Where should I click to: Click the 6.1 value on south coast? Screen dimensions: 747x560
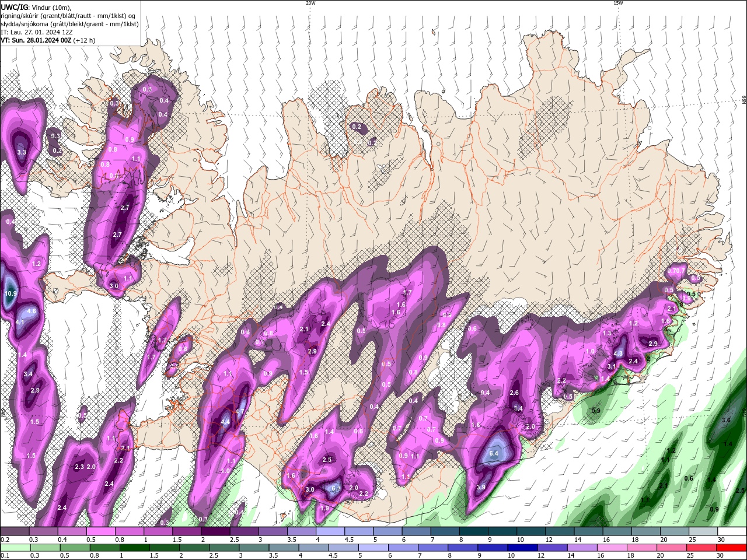[x=336, y=488]
